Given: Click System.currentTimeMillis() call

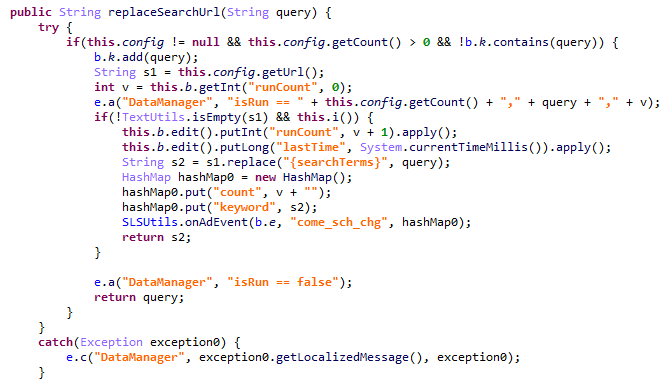Looking at the screenshot, I should click(454, 147).
